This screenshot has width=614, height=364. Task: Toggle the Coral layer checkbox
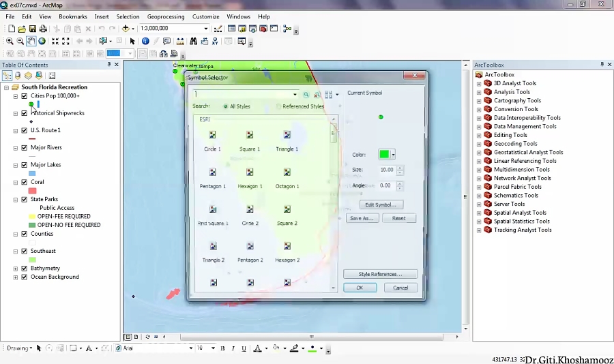[25, 182]
